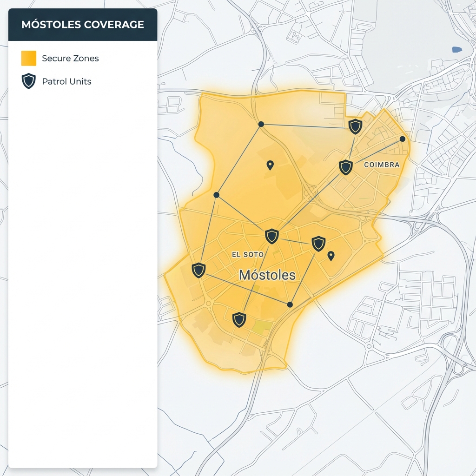The image size is (476, 476).
Task: Click the waypoint node on the eastern zone boundary
Action: (x=403, y=139)
